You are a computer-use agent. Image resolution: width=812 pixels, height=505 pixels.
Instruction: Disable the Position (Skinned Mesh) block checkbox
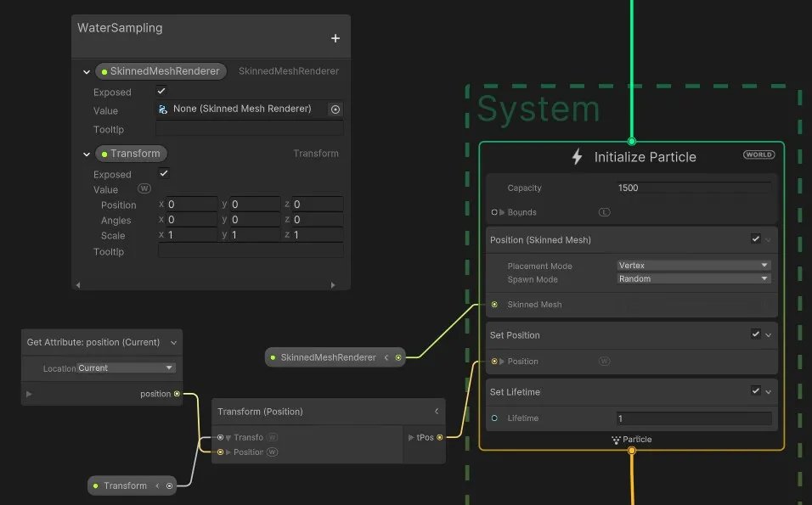click(755, 239)
